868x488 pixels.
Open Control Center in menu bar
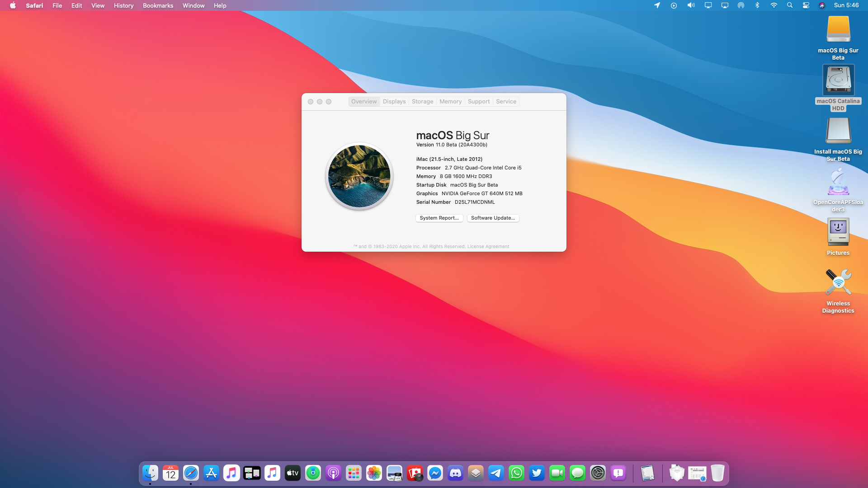click(x=806, y=5)
